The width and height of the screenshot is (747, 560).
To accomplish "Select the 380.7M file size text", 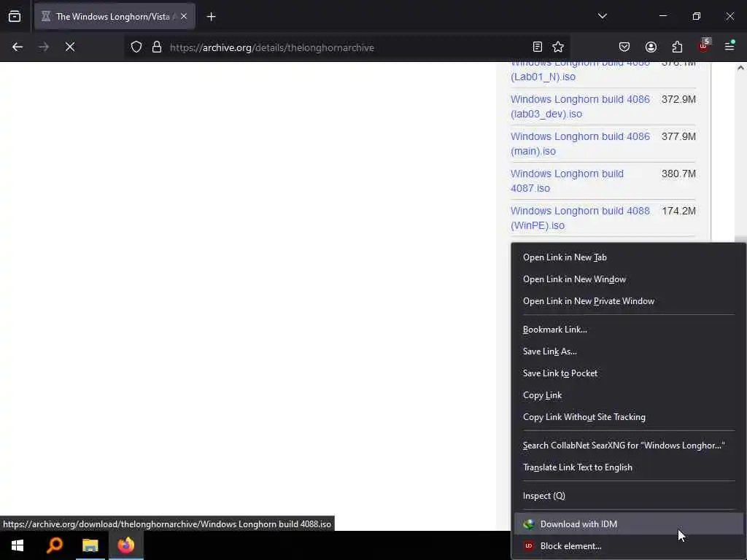I will (x=678, y=174).
